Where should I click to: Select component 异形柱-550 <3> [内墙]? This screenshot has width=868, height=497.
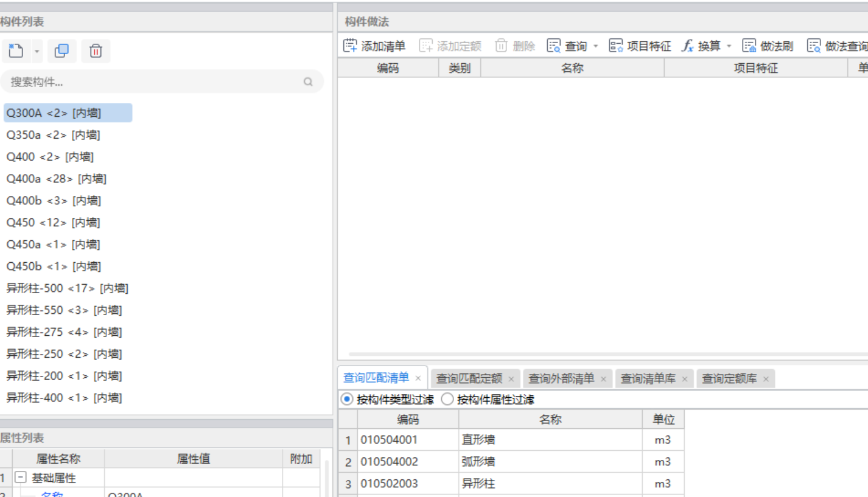(64, 310)
